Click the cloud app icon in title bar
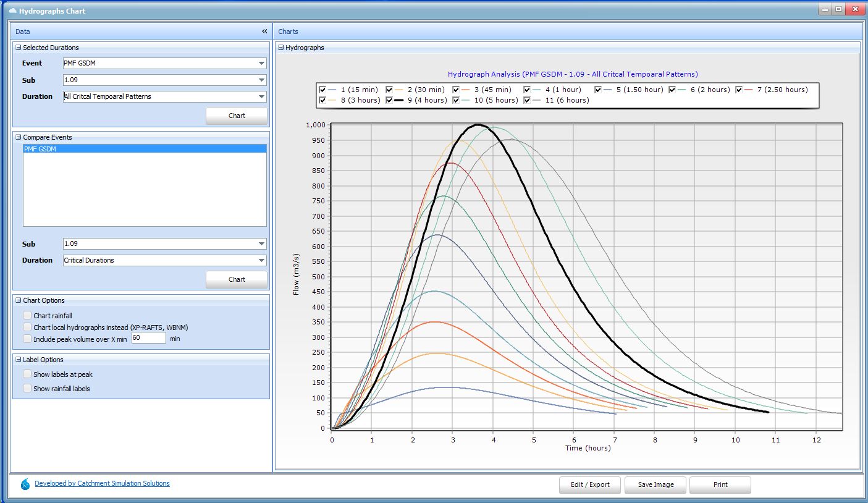The width and height of the screenshot is (868, 503). pos(12,11)
